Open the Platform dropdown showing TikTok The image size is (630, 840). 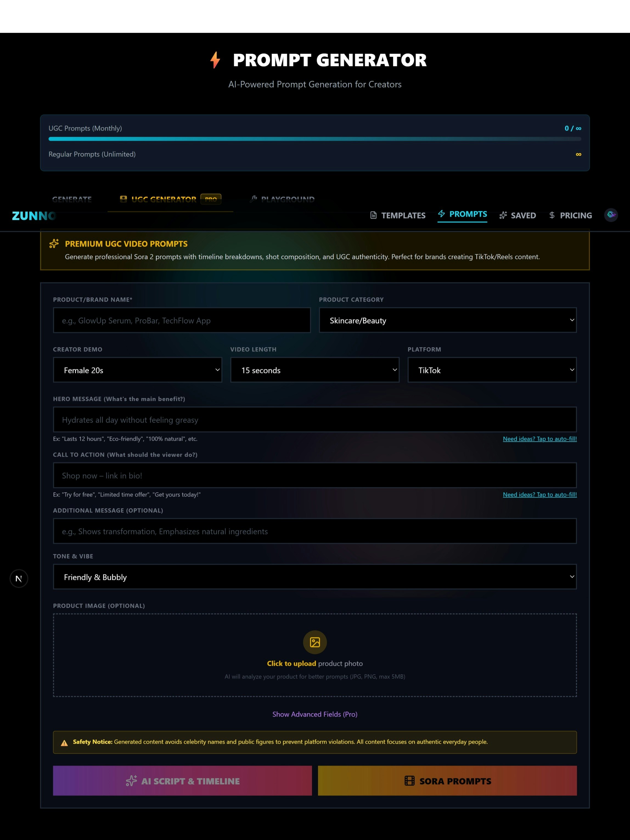click(492, 370)
